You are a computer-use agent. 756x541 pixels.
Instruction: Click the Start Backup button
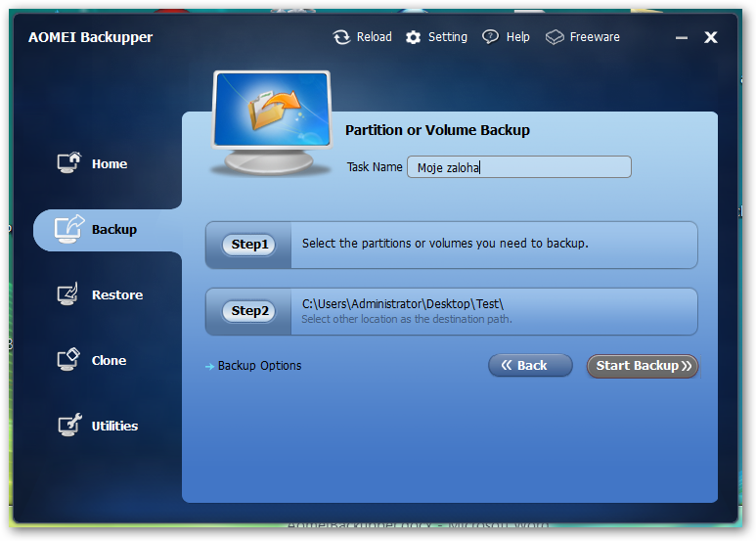point(643,366)
